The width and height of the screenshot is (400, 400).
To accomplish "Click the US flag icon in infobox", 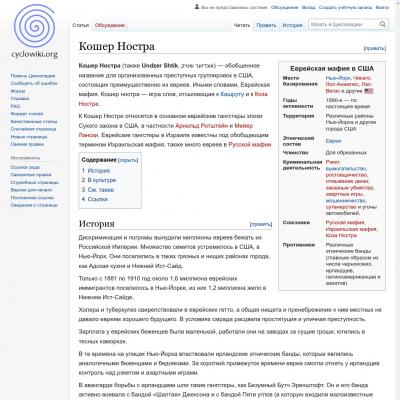I will pos(369,91).
